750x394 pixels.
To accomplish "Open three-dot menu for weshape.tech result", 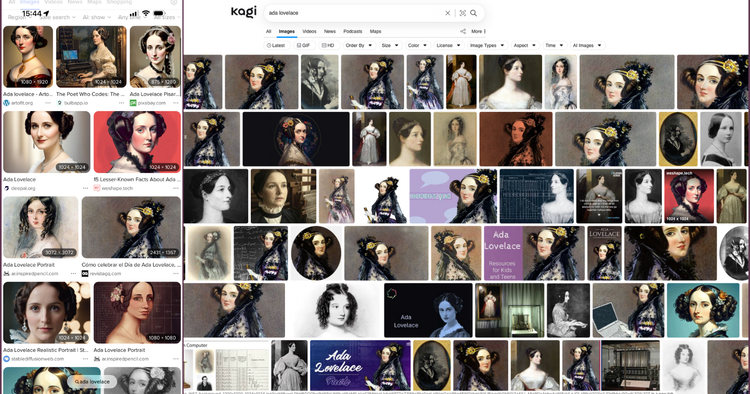I will tap(176, 188).
